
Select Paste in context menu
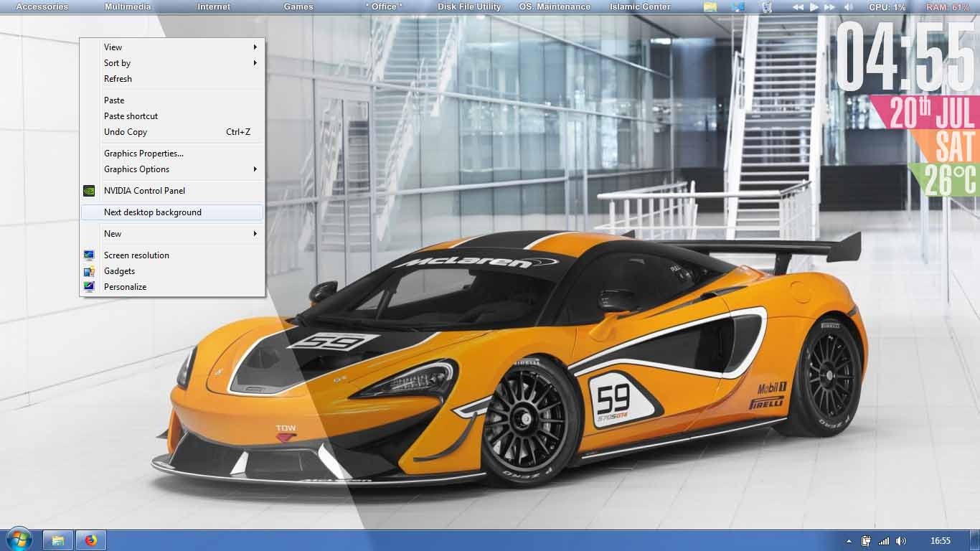pos(172,100)
